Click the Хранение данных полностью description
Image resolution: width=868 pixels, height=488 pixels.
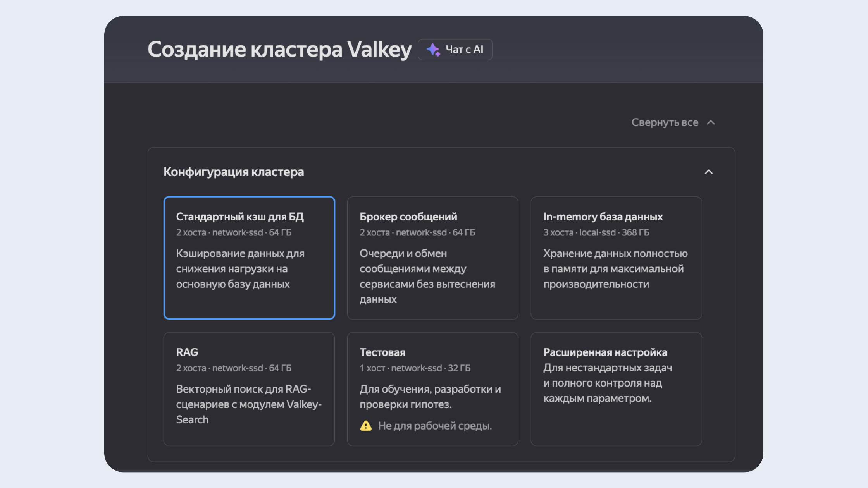(615, 268)
